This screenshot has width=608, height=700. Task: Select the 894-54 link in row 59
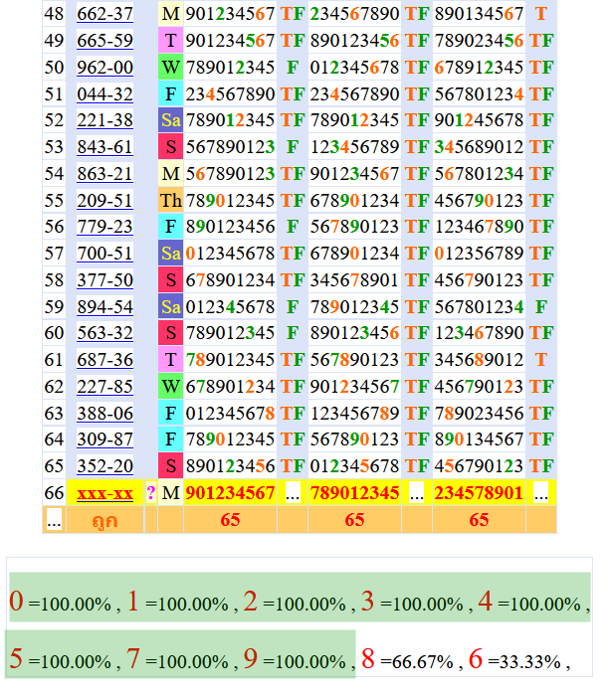point(104,306)
